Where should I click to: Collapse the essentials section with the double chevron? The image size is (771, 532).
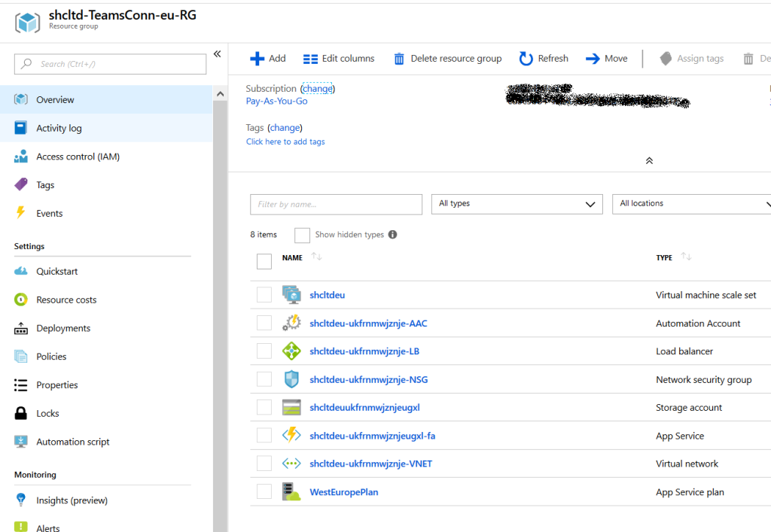pos(649,160)
